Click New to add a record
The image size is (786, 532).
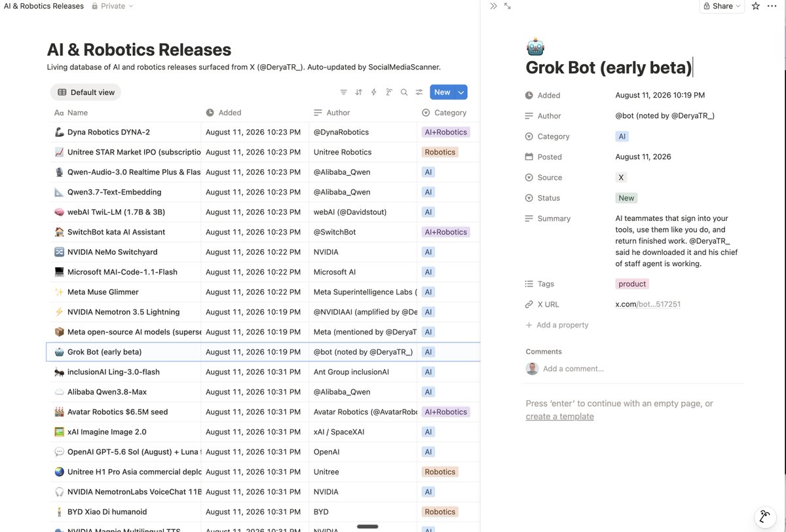pyautogui.click(x=442, y=92)
